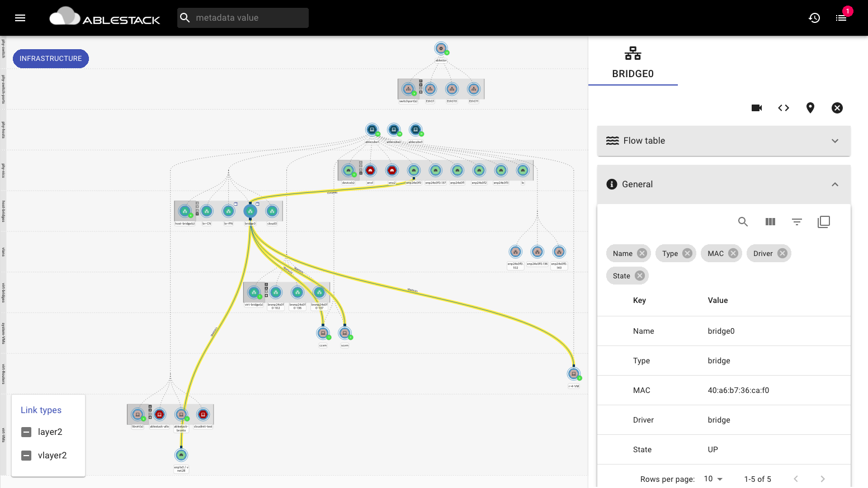Click the location pin icon

pyautogui.click(x=810, y=108)
